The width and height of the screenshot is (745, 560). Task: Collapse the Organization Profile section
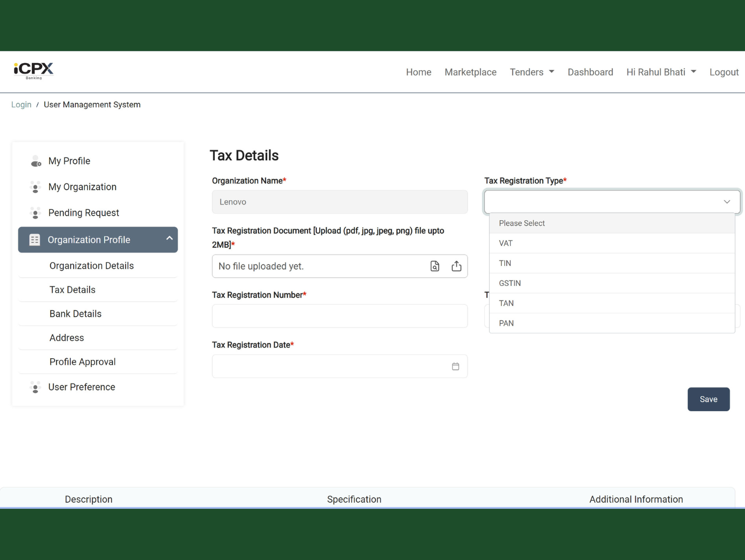[169, 238]
